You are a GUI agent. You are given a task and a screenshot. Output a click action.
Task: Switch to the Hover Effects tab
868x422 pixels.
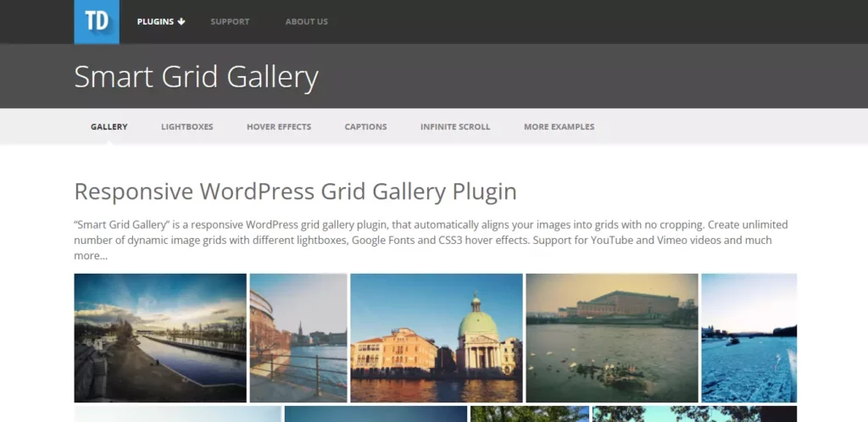tap(279, 127)
